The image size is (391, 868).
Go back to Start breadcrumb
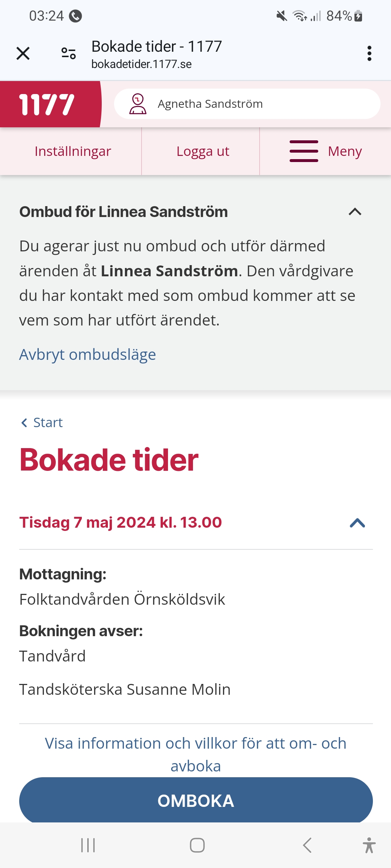click(47, 422)
